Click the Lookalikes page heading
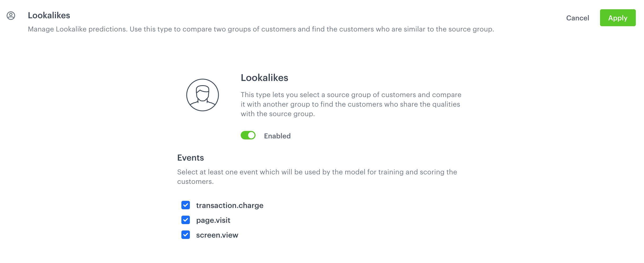This screenshot has width=644, height=263. [49, 15]
